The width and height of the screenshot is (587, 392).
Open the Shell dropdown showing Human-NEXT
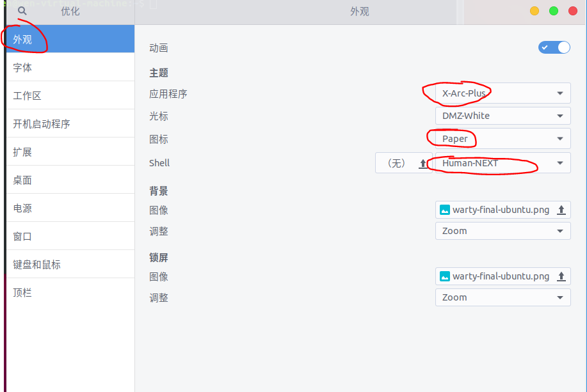click(503, 162)
